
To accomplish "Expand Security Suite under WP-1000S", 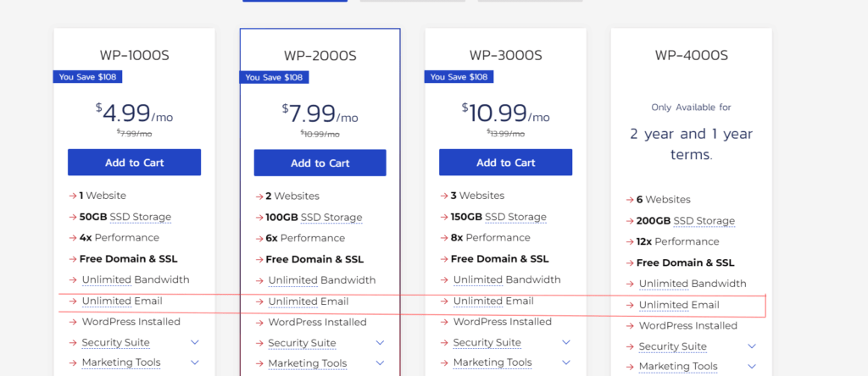I will [195, 342].
